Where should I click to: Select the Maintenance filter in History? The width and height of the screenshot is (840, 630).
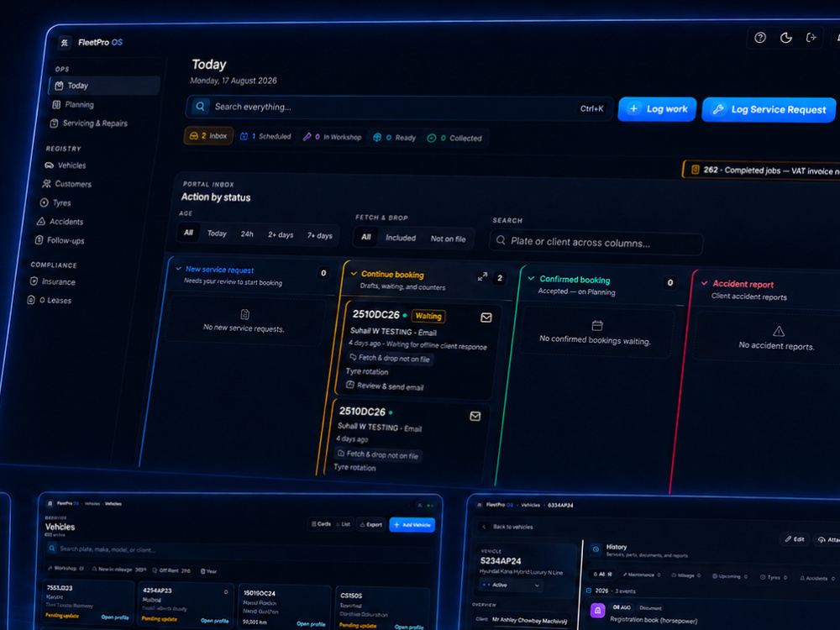641,575
